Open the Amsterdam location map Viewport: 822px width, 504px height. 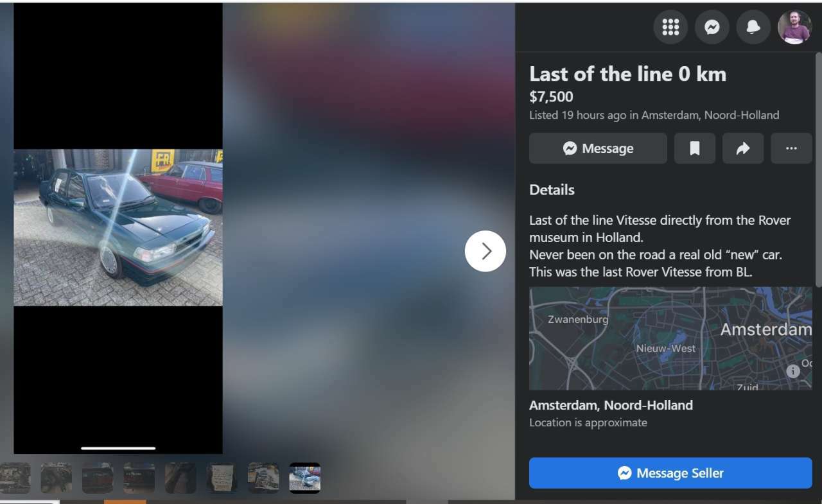670,338
